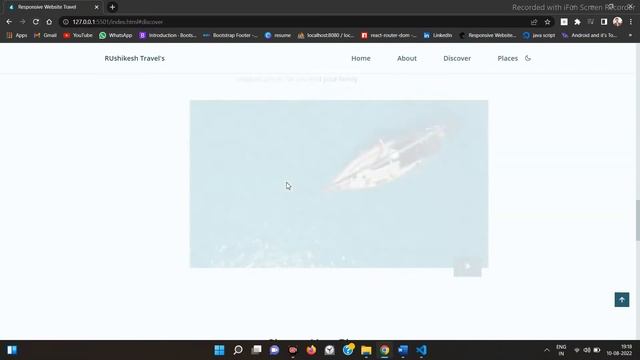Open the Apps bookmark

[17, 36]
